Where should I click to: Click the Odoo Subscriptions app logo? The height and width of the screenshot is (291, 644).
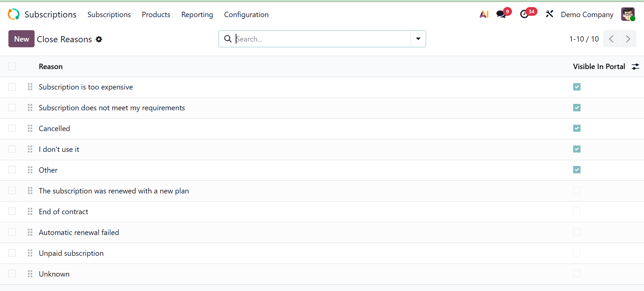coord(14,14)
